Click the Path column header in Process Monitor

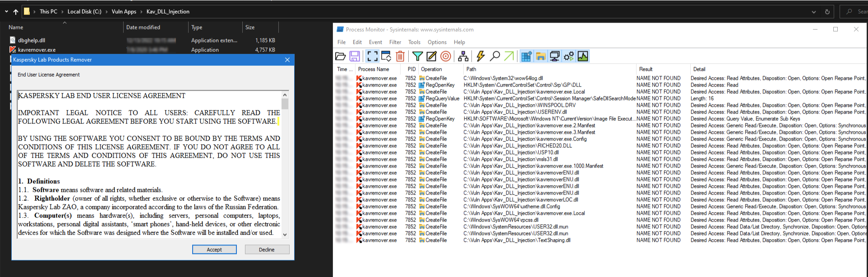click(x=550, y=69)
